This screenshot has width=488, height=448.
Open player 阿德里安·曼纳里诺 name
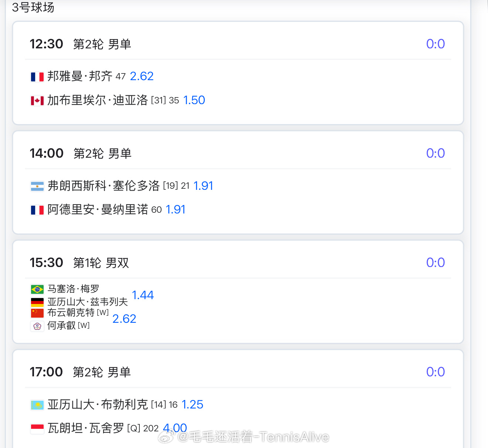tap(98, 209)
